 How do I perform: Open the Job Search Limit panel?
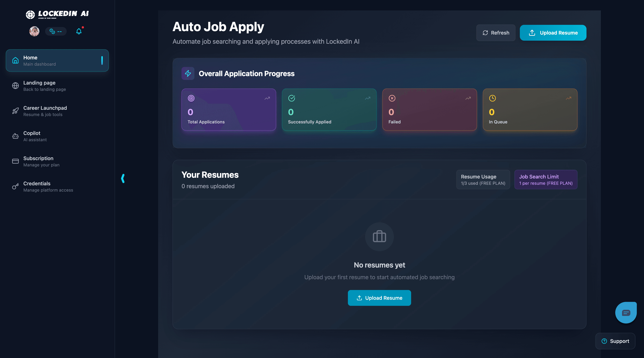[546, 179]
